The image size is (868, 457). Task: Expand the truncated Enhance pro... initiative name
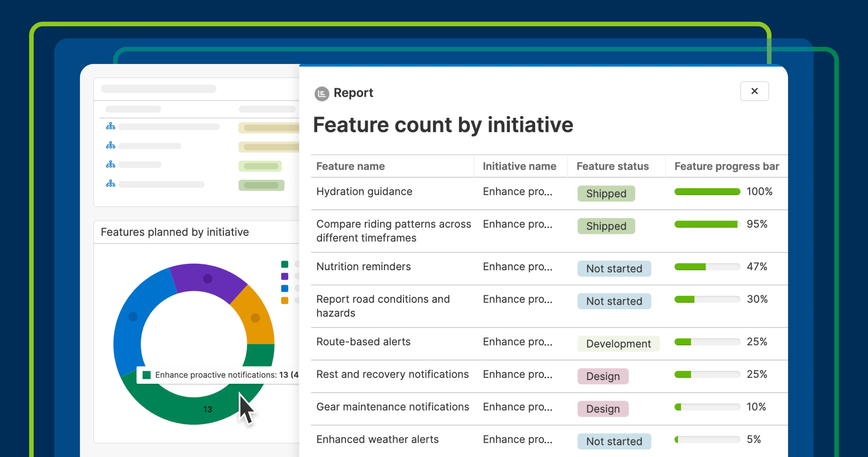(518, 191)
